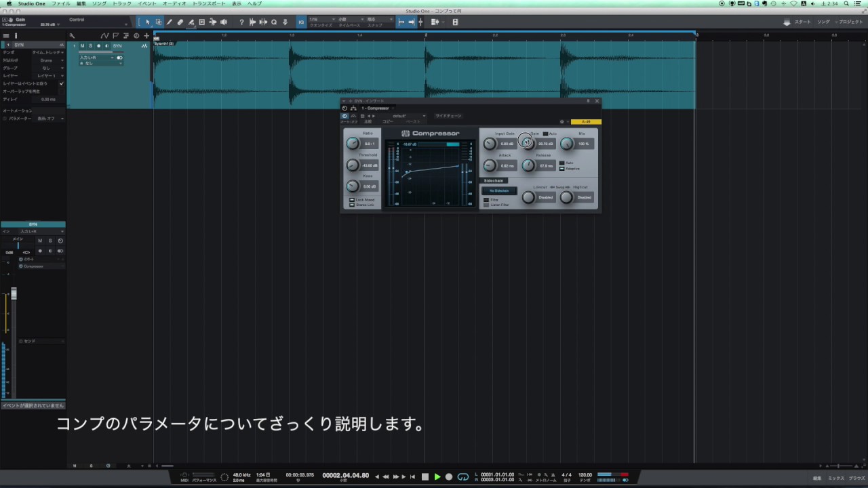The width and height of the screenshot is (868, 488).
Task: Show the track list icon
Action: click(6, 36)
